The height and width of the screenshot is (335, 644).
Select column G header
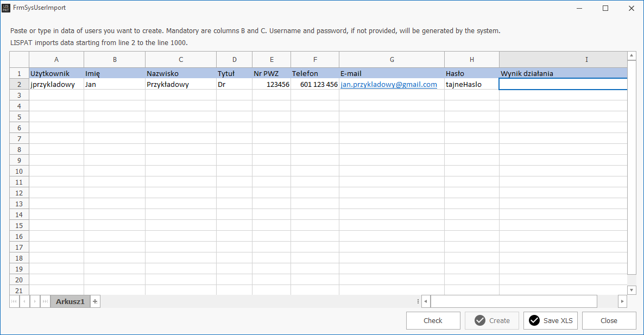coord(392,60)
